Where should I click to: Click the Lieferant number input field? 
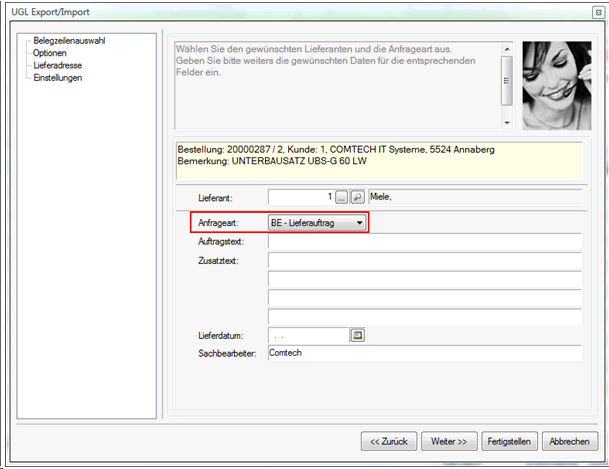click(x=300, y=198)
